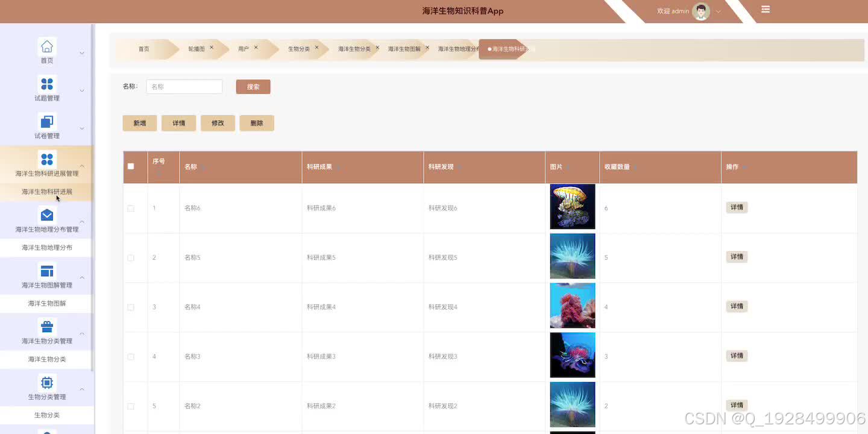Click the 海洋生物科研进展管理 icon
The width and height of the screenshot is (868, 434).
(x=47, y=159)
